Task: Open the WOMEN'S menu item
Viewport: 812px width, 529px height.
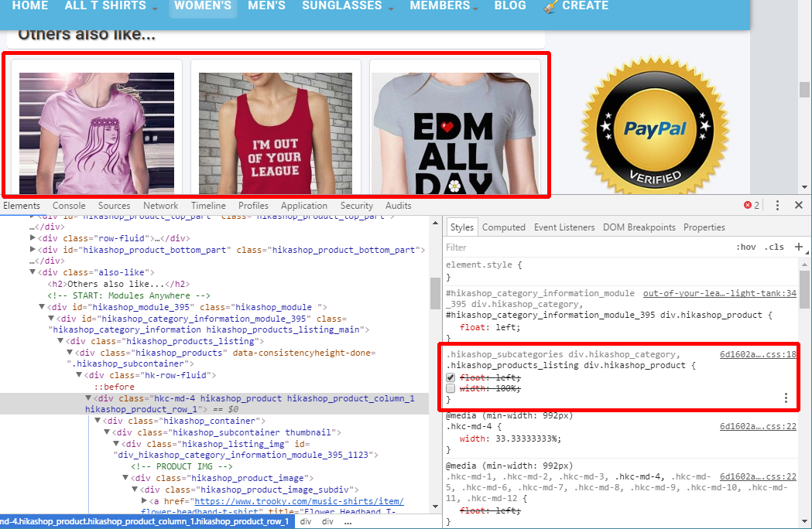Action: (203, 5)
